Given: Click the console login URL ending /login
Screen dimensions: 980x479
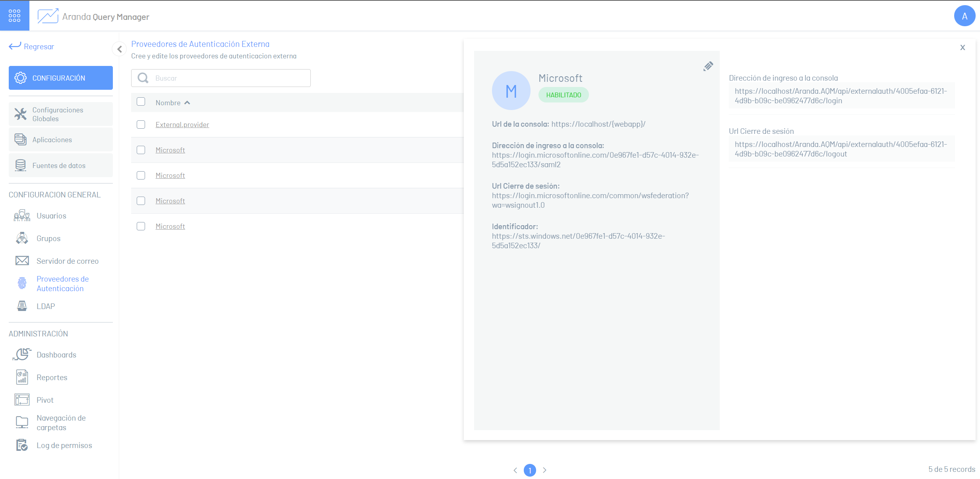Looking at the screenshot, I should pyautogui.click(x=841, y=96).
